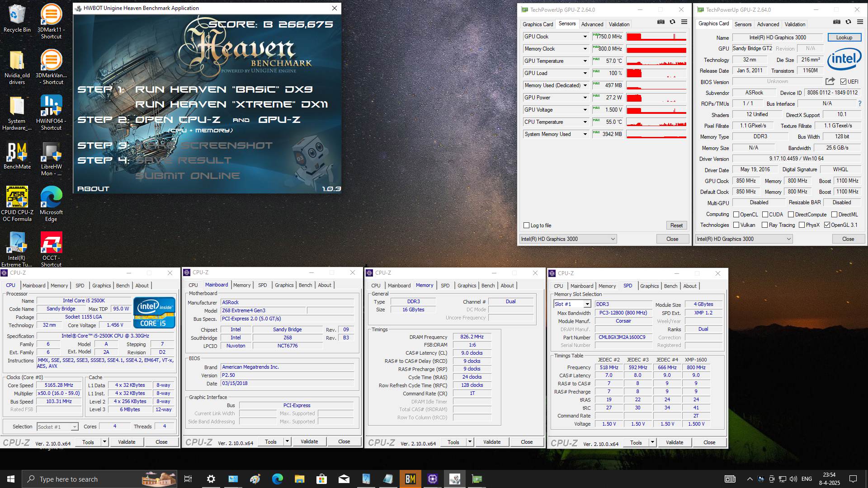Open Bench tab in CPU-Z CPU window
The width and height of the screenshot is (868, 488).
point(123,286)
